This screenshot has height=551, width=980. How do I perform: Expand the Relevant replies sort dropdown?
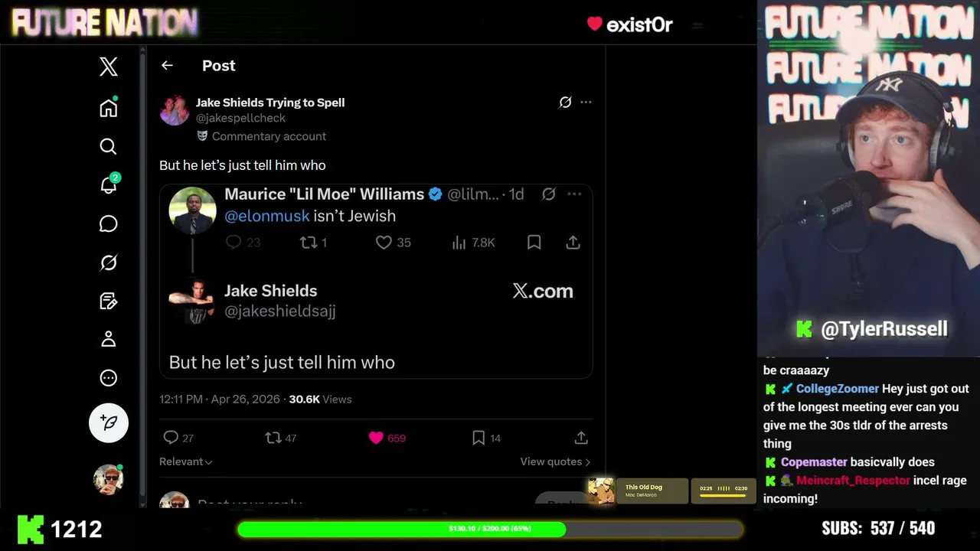point(186,461)
